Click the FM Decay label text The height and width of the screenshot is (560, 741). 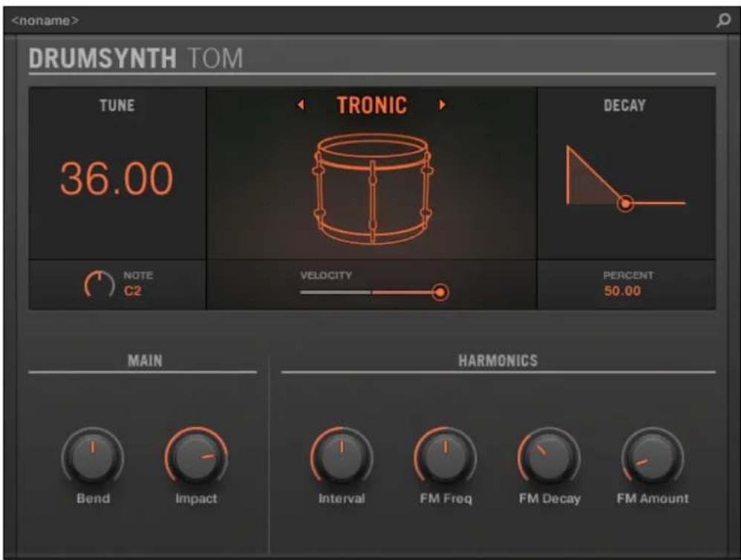[549, 498]
